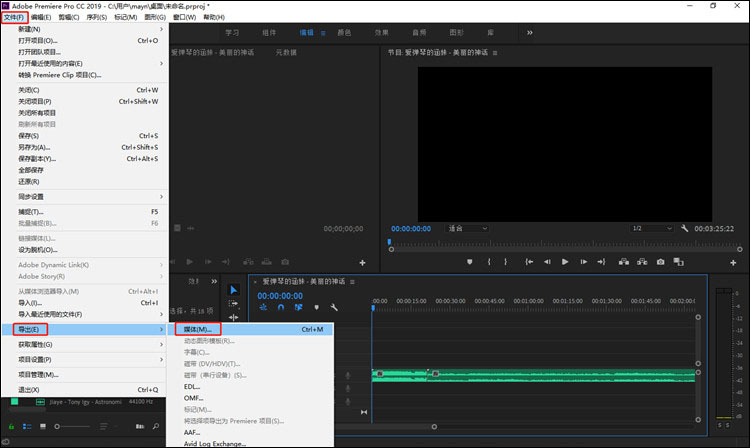Play the sequence in Program monitor
The width and height of the screenshot is (750, 448).
coord(565,262)
